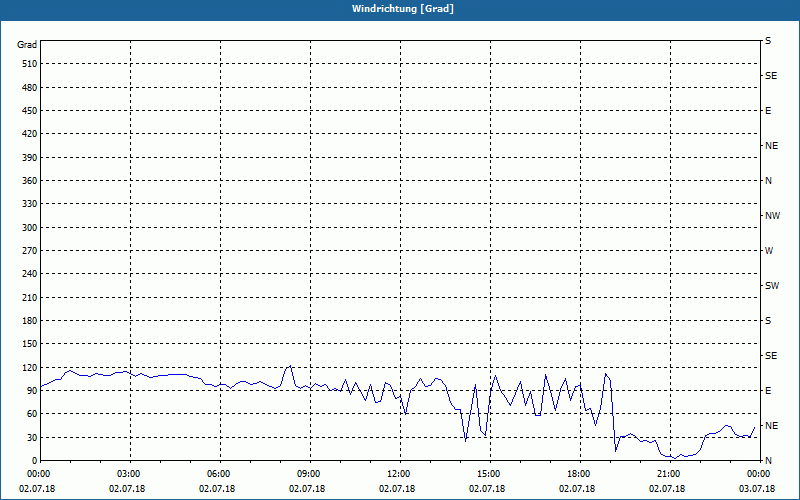Click the SE compass label at 480 gridline
This screenshot has width=800, height=500.
pyautogui.click(x=771, y=76)
